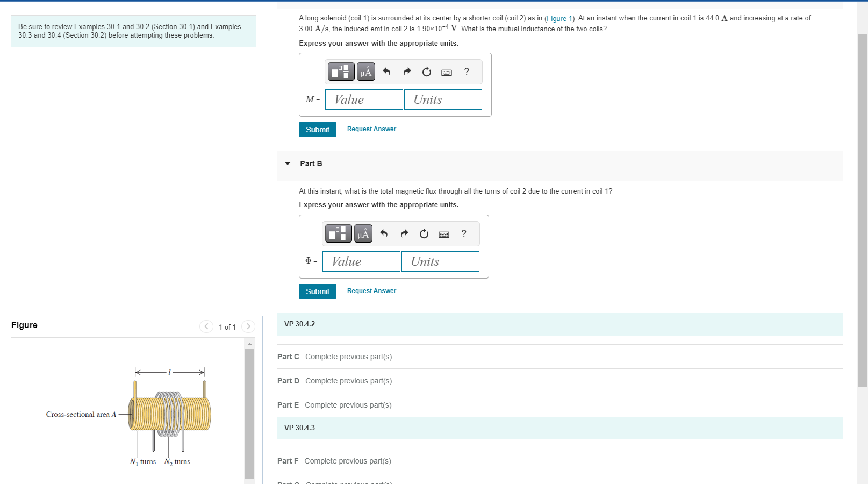The width and height of the screenshot is (868, 484).
Task: Reset the Part A answer with the circular arrow
Action: tap(426, 72)
